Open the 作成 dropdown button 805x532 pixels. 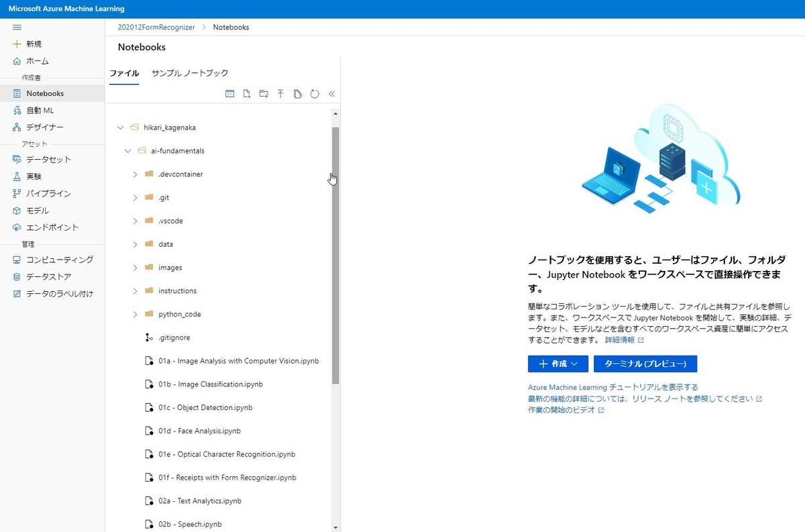558,364
